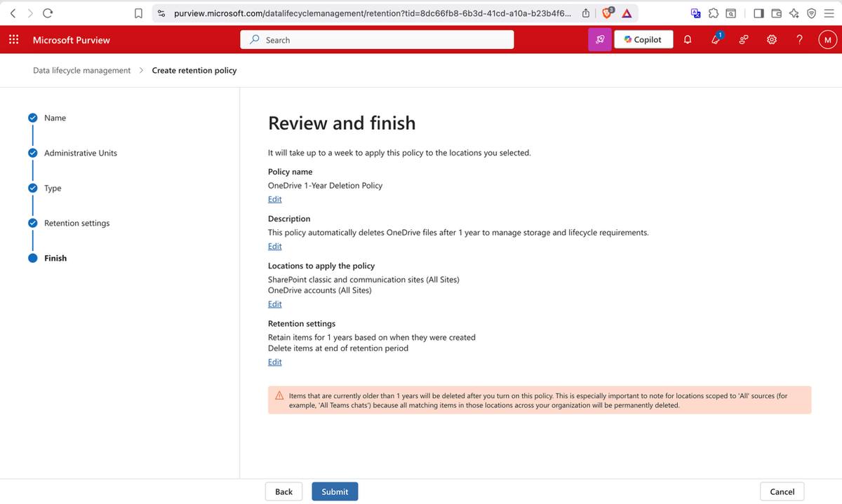Bookmark this page using the bookmark icon
This screenshot has width=842, height=504.
coord(139,13)
